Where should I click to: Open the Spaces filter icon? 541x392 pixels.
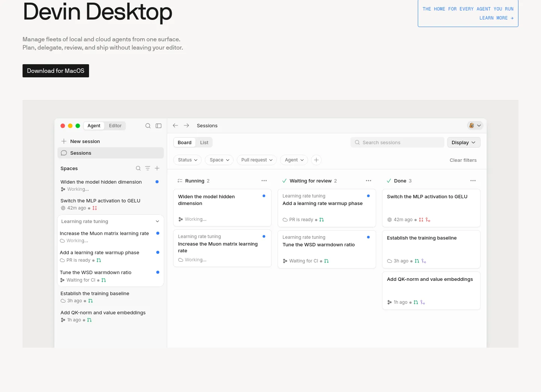point(148,168)
